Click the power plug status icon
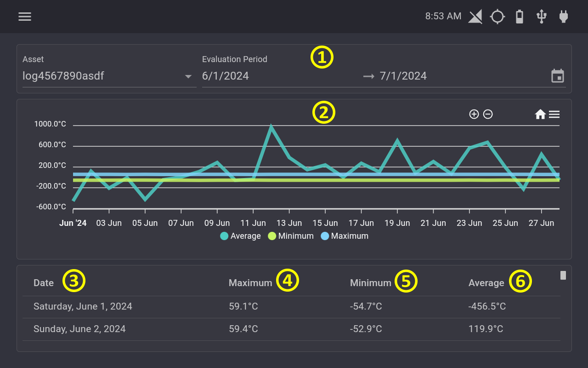Screen dimensions: 588x368 click(x=564, y=17)
